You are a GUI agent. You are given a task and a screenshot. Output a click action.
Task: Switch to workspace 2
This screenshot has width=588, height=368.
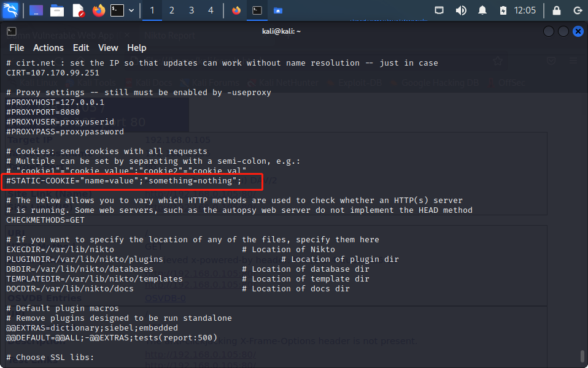pos(172,10)
